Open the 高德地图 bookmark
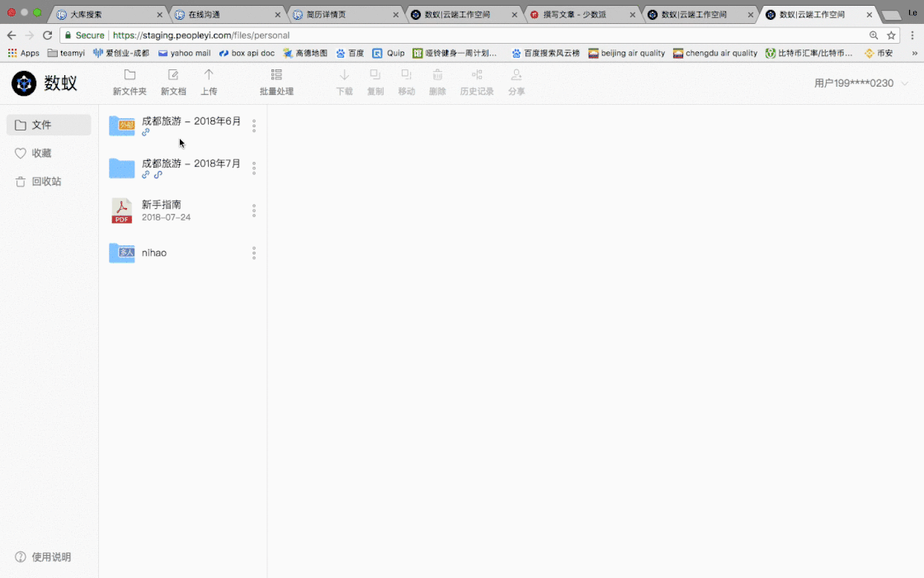This screenshot has width=924, height=578. point(304,53)
